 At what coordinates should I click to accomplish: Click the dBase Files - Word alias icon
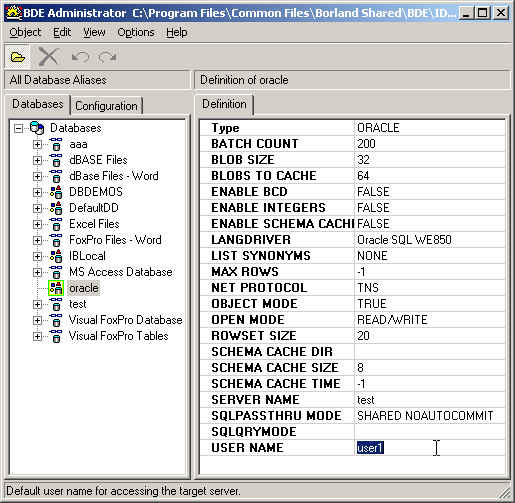pyautogui.click(x=56, y=176)
